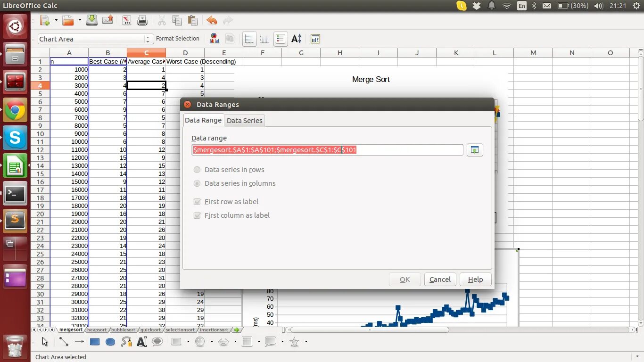Viewport: 644px width, 362px height.
Task: Open the Basic Shapes dropdown arrow
Action: click(187, 342)
